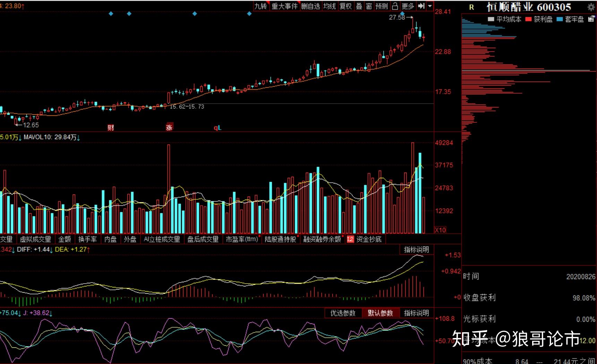Image resolution: width=597 pixels, height=364 pixels.
Task: Switch to the 盘后成交量 tab
Action: pyautogui.click(x=203, y=239)
